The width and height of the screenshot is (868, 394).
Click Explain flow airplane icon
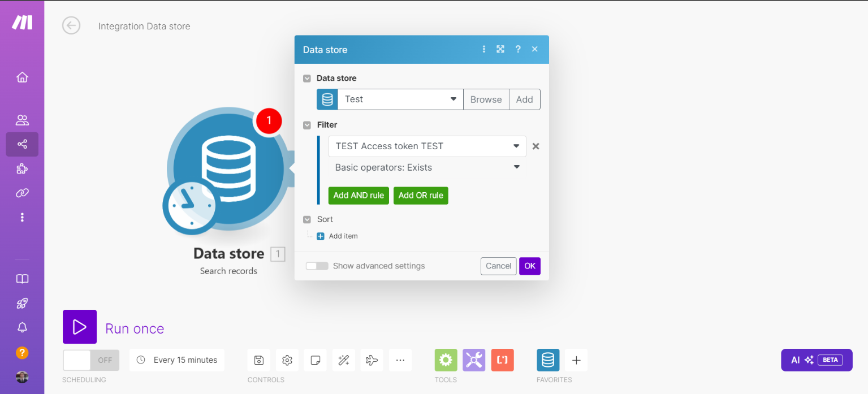pos(372,360)
